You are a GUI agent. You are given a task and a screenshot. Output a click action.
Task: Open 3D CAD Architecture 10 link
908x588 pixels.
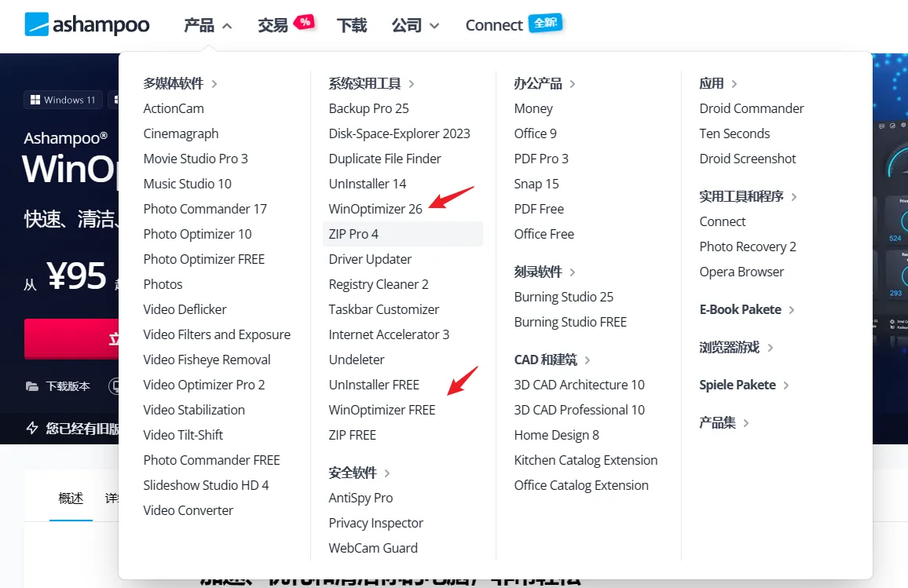pos(579,385)
